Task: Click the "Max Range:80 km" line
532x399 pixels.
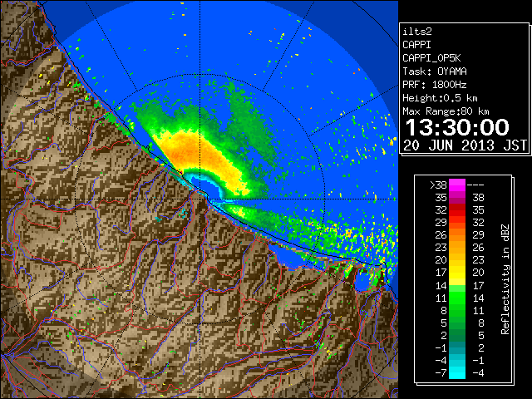Action: click(446, 111)
